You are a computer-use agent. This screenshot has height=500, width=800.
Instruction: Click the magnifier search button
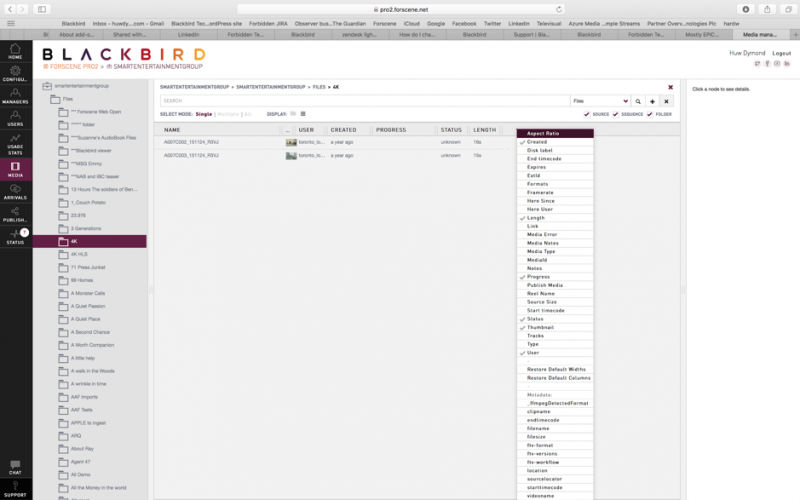point(638,101)
